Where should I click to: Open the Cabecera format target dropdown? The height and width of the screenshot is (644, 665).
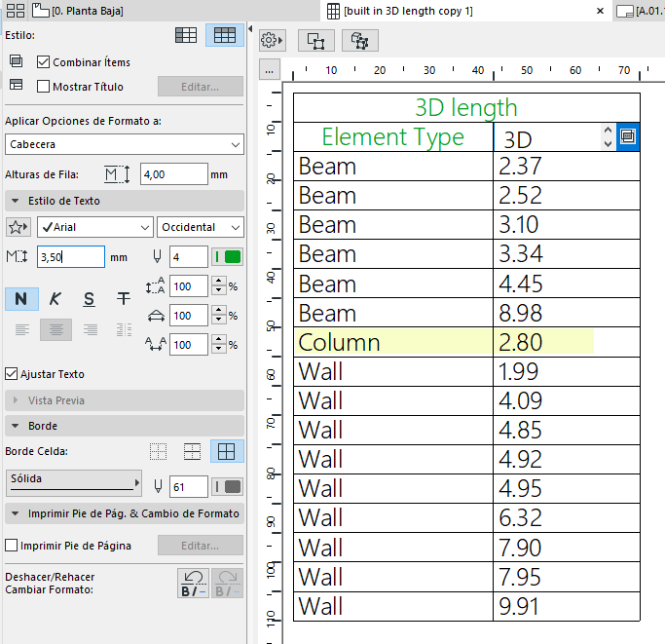click(124, 145)
